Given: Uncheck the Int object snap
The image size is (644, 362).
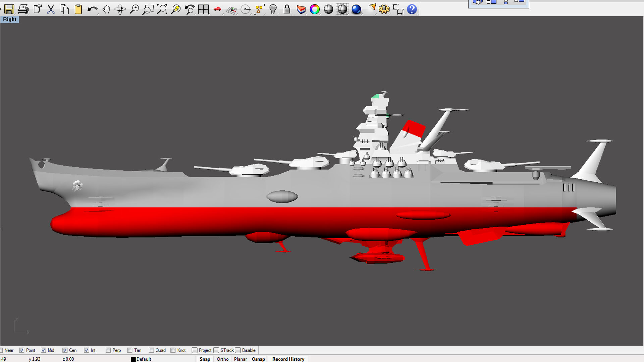Looking at the screenshot, I should tap(87, 350).
